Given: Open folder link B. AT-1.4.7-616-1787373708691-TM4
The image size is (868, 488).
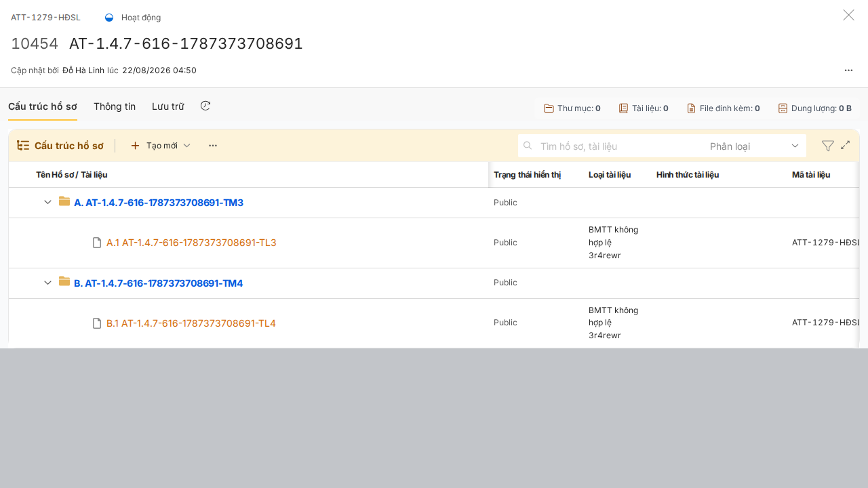Looking at the screenshot, I should (x=158, y=283).
